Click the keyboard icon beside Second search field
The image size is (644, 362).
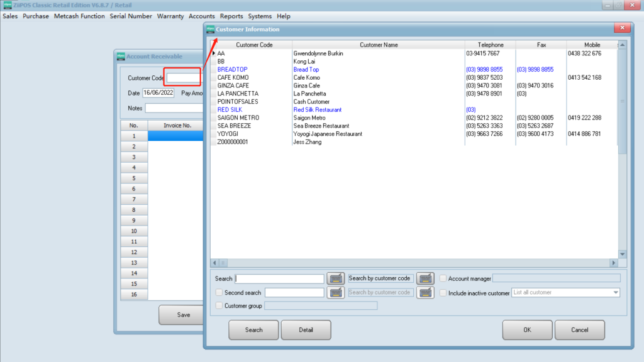tap(336, 292)
